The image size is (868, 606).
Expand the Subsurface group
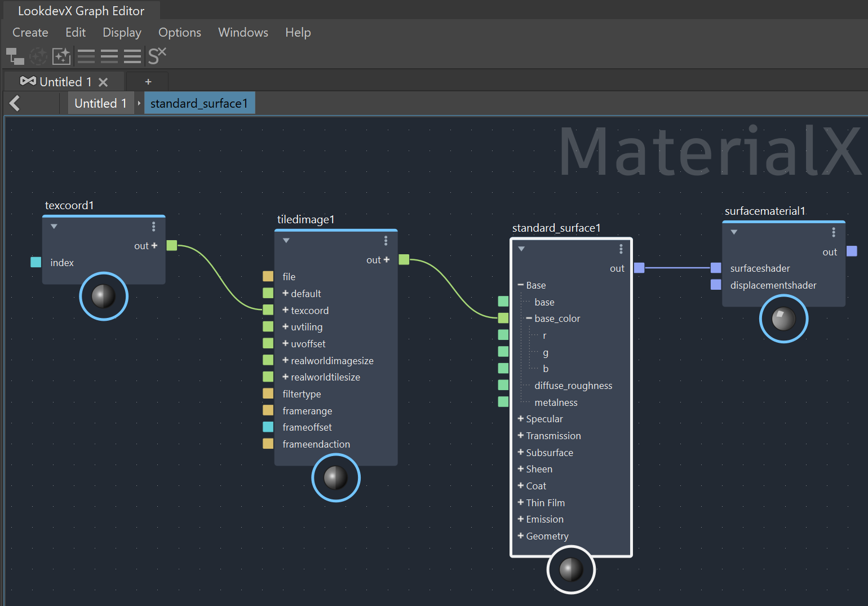click(521, 452)
